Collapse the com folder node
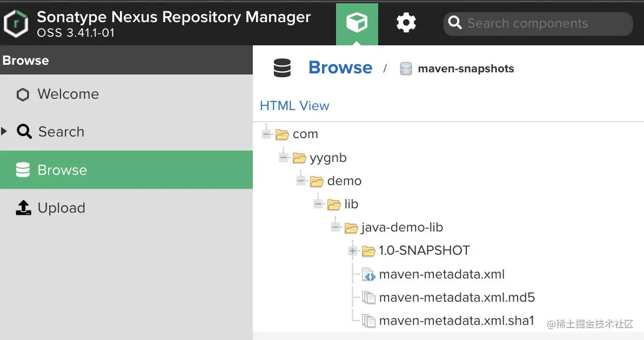This screenshot has width=644, height=340. point(266,134)
